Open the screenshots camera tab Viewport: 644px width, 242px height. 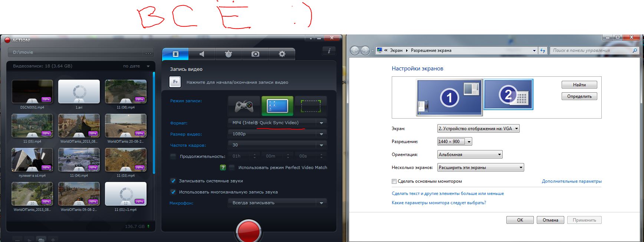(255, 54)
